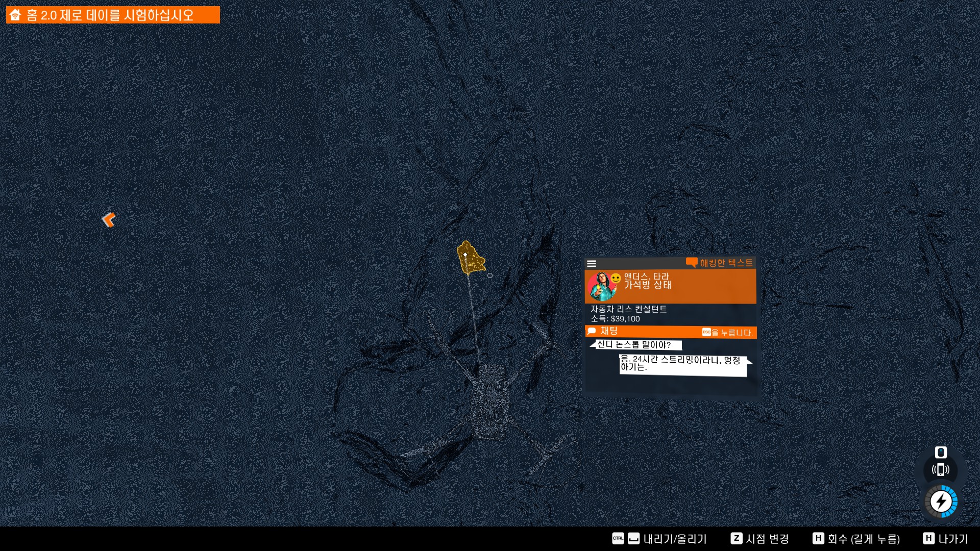Select the 채팅 section header
This screenshot has height=551, width=980.
tap(609, 331)
